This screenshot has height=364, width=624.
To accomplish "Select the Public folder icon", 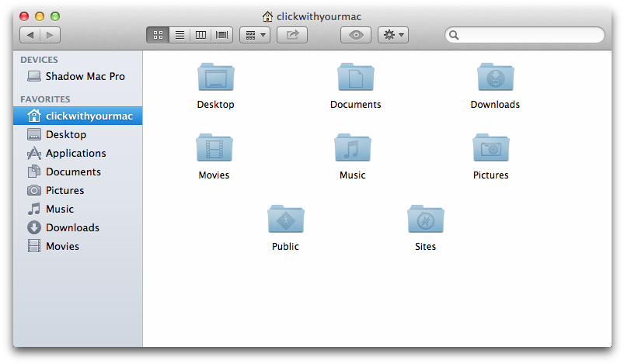I will pyautogui.click(x=286, y=219).
